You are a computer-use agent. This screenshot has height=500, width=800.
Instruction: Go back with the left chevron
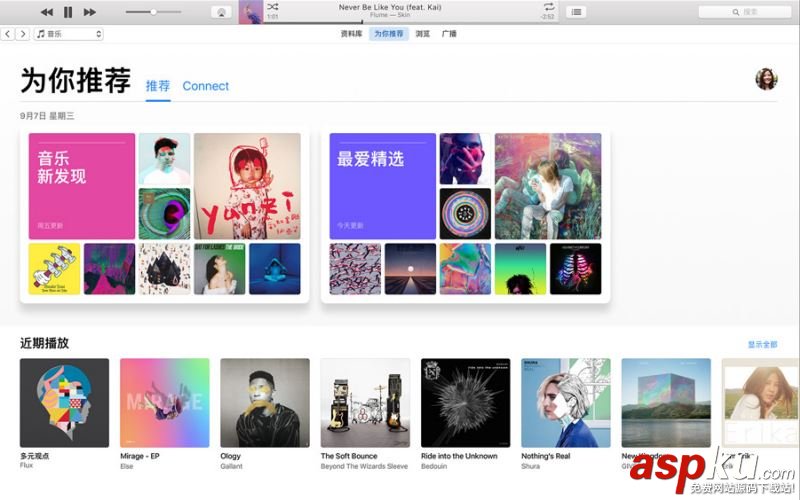pyautogui.click(x=8, y=34)
